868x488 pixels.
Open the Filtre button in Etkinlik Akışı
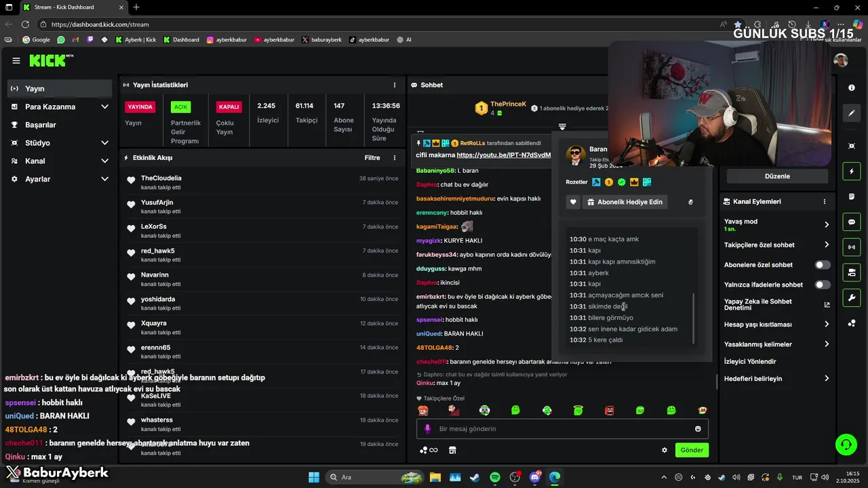point(372,158)
